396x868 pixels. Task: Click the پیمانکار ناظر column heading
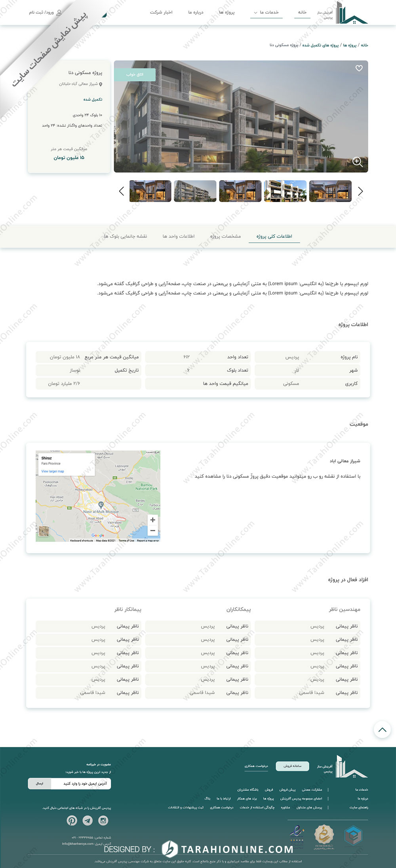point(128,610)
